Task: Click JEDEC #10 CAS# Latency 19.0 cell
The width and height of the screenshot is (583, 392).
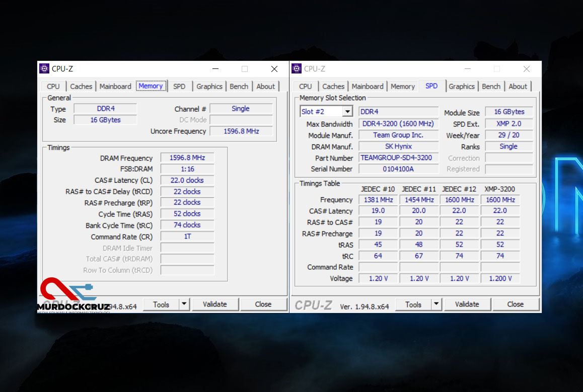Action: tap(378, 211)
